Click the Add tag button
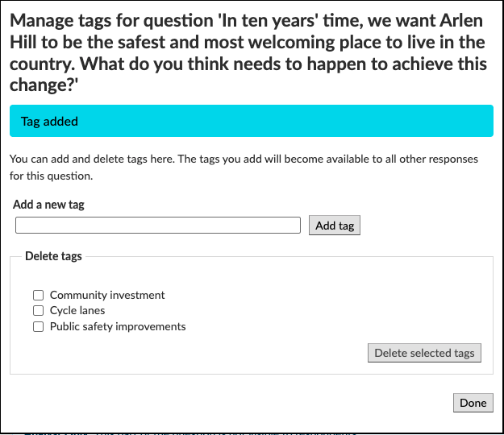Viewport: 504px width, 435px height. click(x=335, y=226)
